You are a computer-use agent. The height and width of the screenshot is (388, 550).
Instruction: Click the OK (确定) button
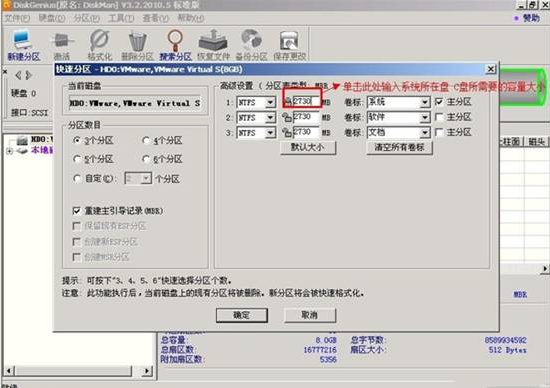coord(242,315)
